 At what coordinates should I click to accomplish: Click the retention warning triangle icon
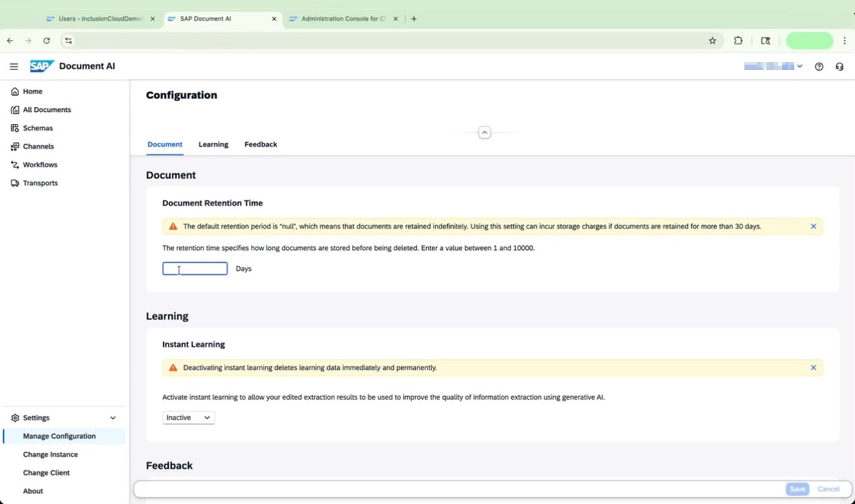pyautogui.click(x=173, y=226)
